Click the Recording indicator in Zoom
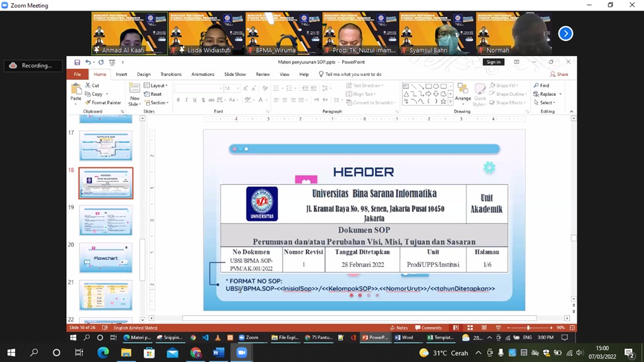Viewport: 644px width, 362px height. pos(33,66)
